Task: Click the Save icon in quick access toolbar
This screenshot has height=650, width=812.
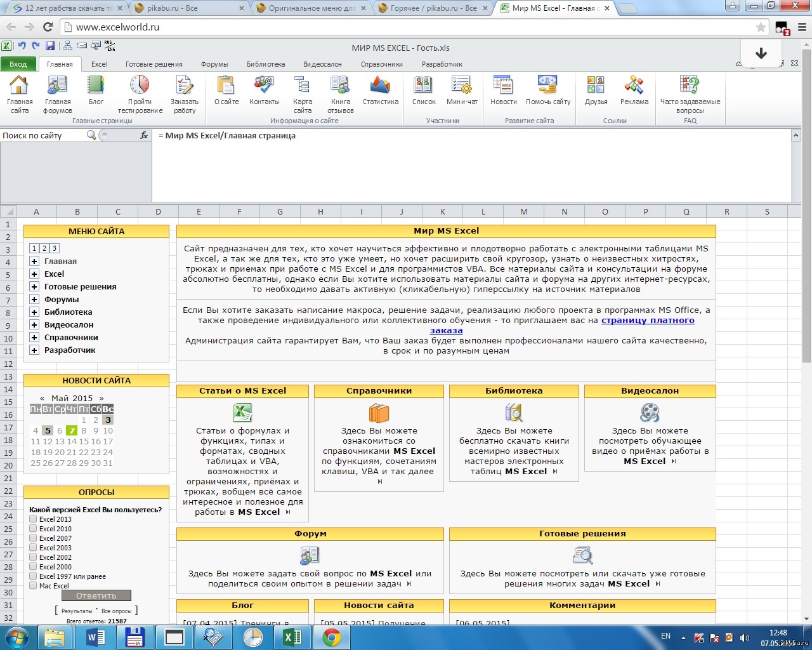Action: click(50, 46)
